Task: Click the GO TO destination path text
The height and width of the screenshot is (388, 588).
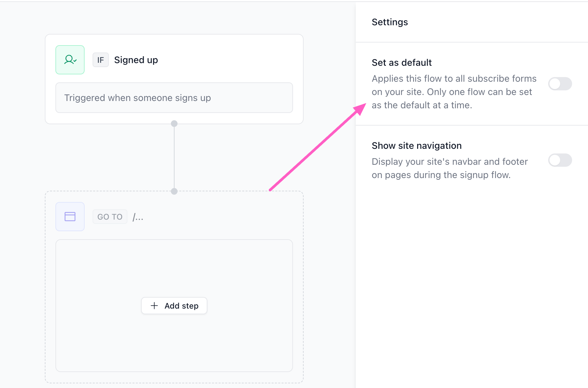Action: [138, 217]
